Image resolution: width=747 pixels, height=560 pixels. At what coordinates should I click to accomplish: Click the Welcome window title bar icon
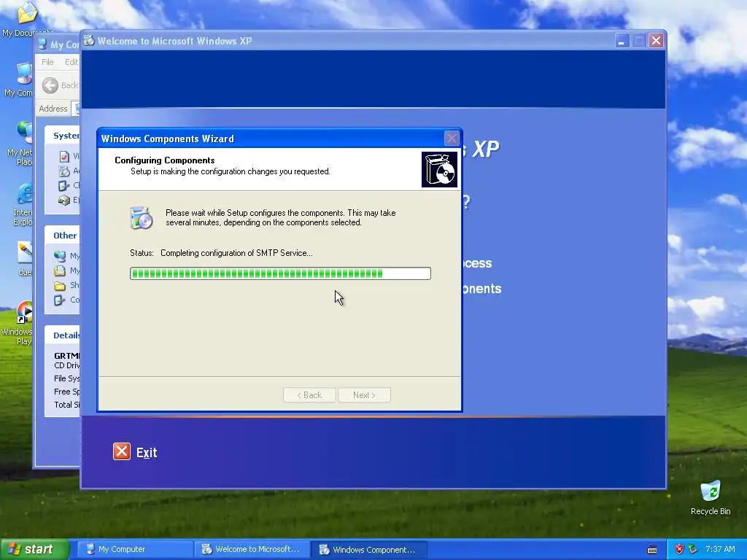point(89,41)
